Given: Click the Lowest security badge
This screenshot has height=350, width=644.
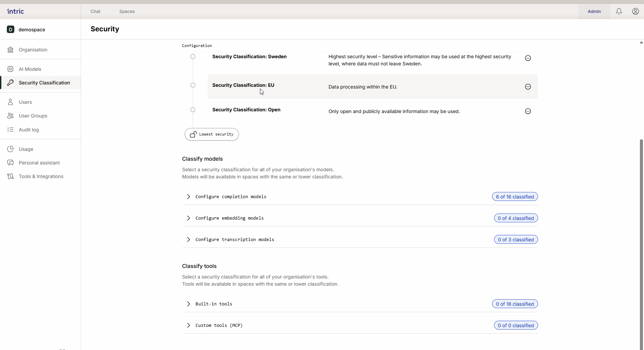Looking at the screenshot, I should [x=212, y=134].
